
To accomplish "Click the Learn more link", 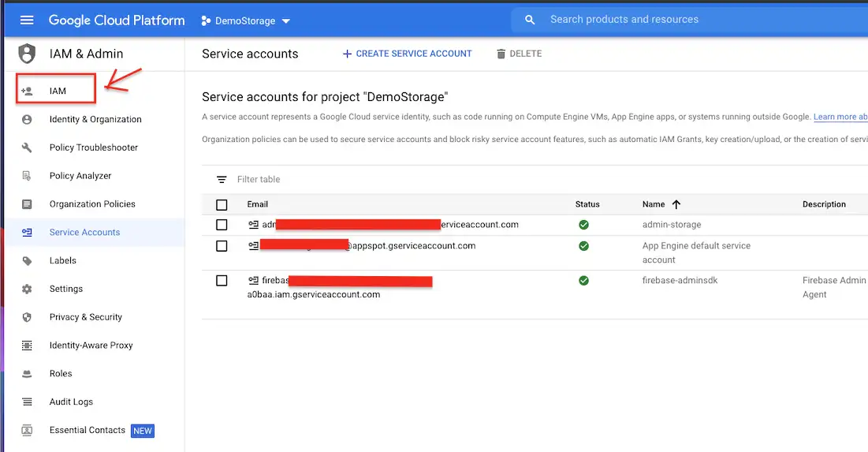I will tap(840, 117).
